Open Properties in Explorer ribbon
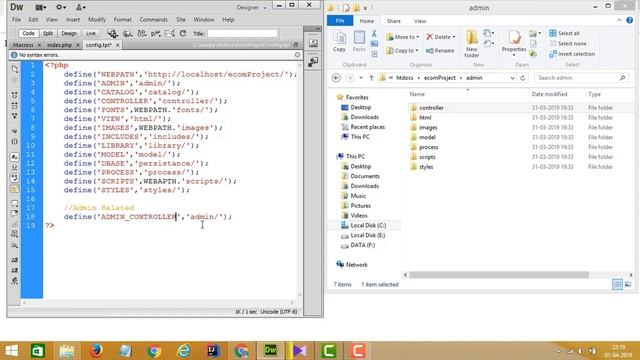The image size is (640, 360). click(514, 44)
